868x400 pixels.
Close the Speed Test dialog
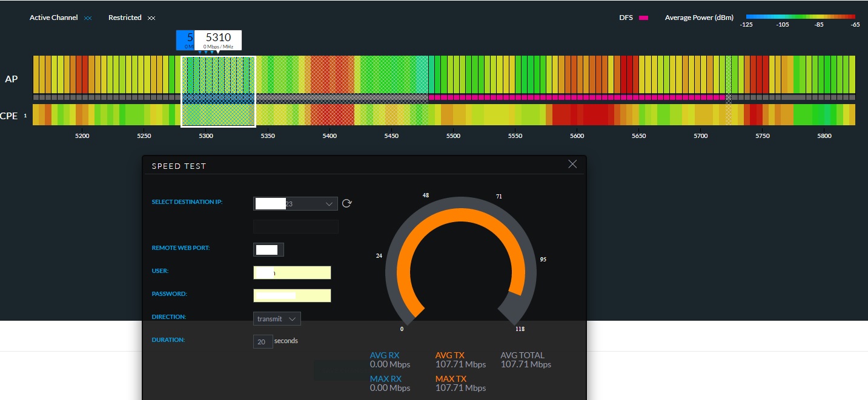tap(572, 164)
